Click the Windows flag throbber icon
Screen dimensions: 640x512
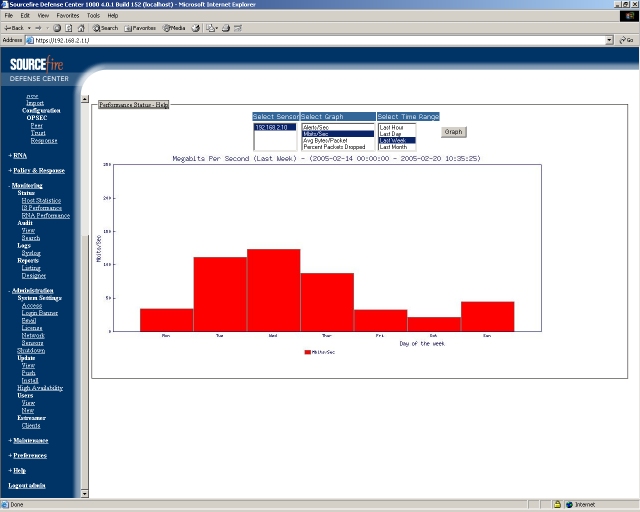pos(629,16)
